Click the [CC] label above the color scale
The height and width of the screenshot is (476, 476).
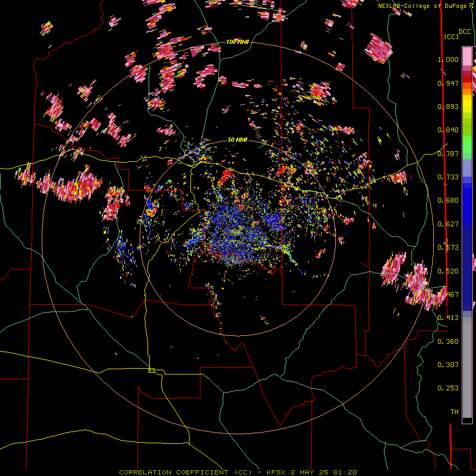(x=451, y=36)
